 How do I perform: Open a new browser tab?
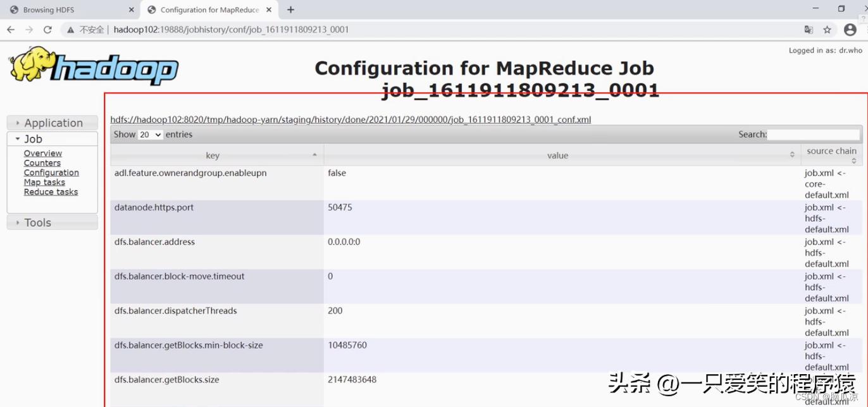tap(290, 9)
